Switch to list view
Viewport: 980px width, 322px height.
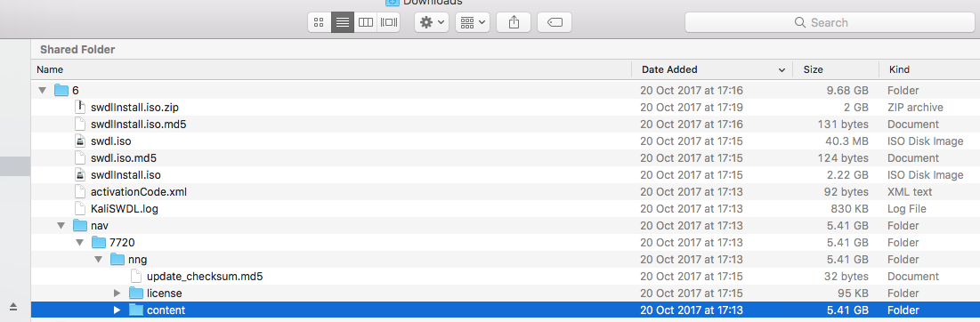coord(343,22)
